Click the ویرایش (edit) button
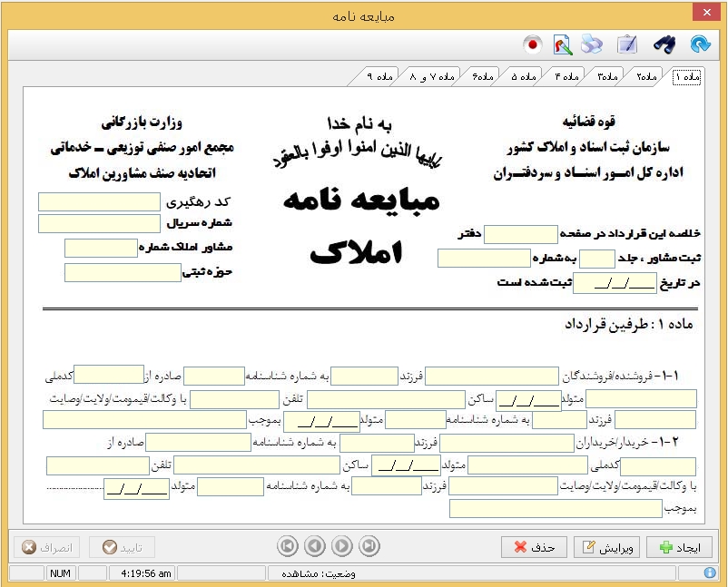Screen dimensions: 728x587 (607, 548)
